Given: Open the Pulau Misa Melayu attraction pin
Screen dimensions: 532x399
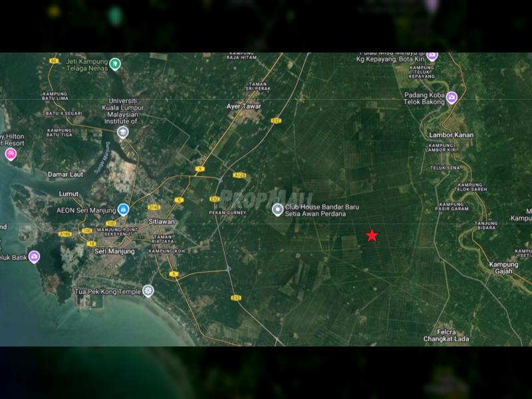Looking at the screenshot, I should coord(432,56).
